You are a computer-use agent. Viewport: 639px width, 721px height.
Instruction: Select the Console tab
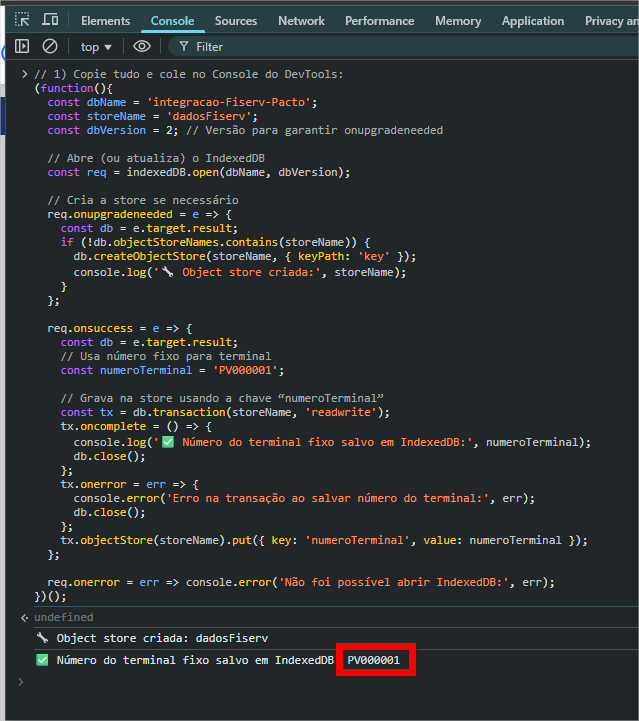[x=172, y=20]
